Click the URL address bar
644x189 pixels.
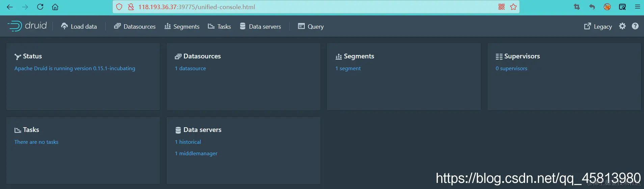316,7
